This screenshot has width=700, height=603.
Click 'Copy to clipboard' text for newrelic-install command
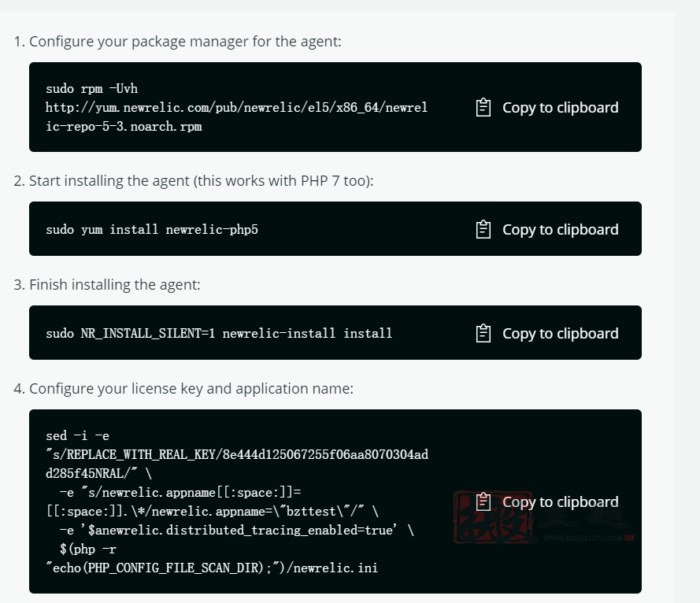561,334
